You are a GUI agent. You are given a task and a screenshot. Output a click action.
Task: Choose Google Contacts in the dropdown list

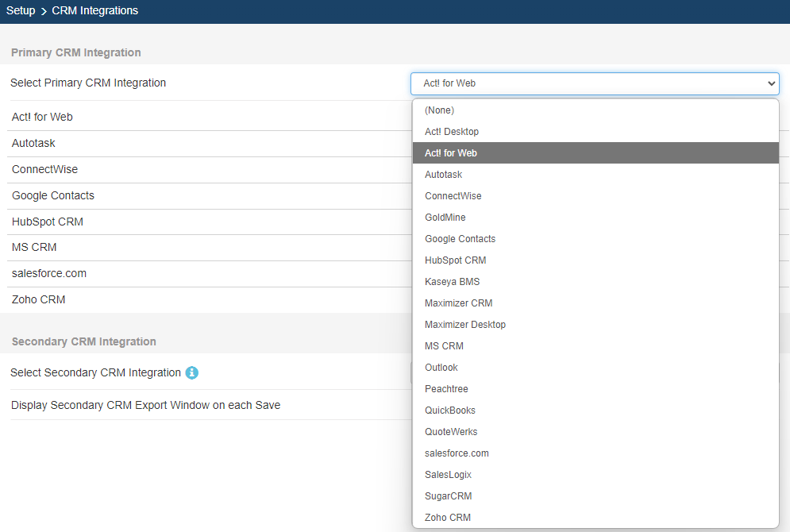click(x=595, y=239)
